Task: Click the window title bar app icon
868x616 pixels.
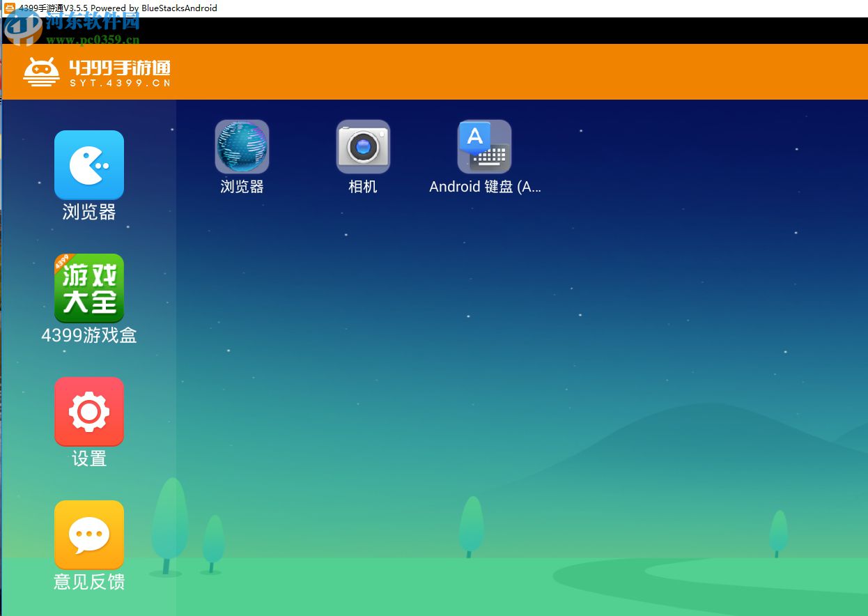Action: tap(9, 8)
